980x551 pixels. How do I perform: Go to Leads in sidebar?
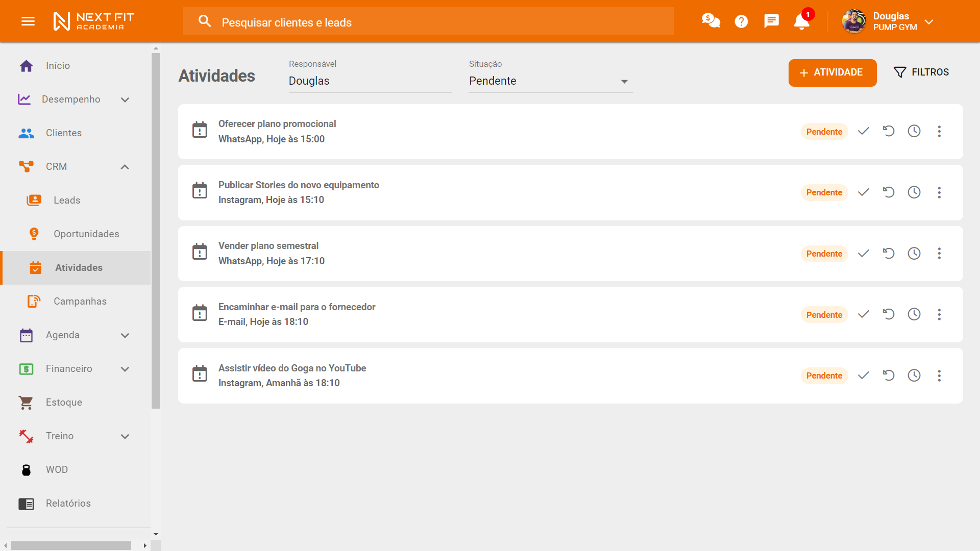click(67, 201)
